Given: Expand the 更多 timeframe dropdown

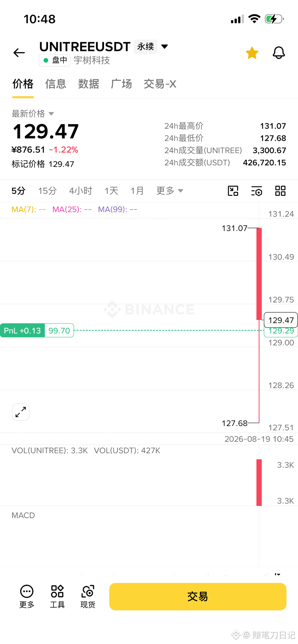Looking at the screenshot, I should click(x=170, y=191).
